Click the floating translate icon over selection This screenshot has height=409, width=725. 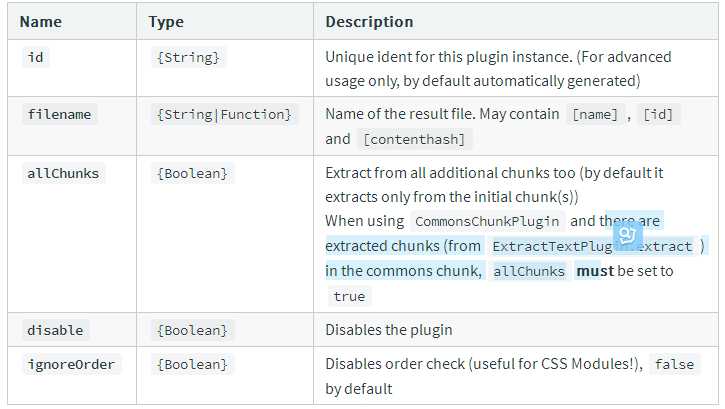627,236
